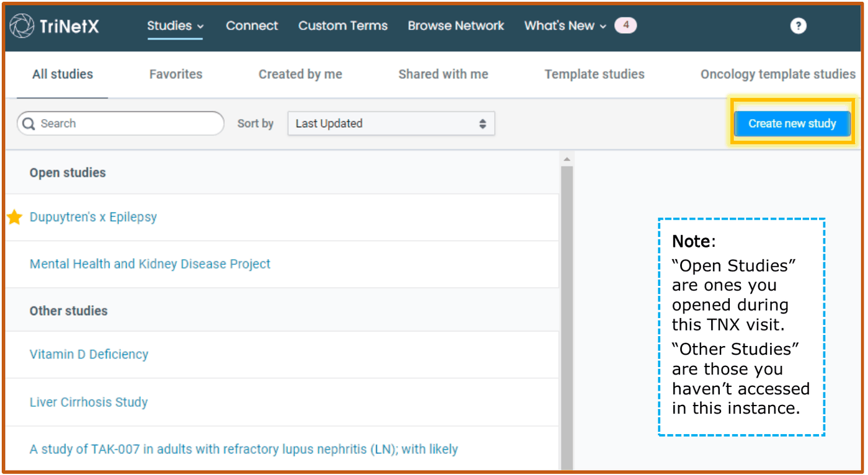The height and width of the screenshot is (475, 868).
Task: Click the study list vertical scrollbar
Action: click(x=567, y=316)
